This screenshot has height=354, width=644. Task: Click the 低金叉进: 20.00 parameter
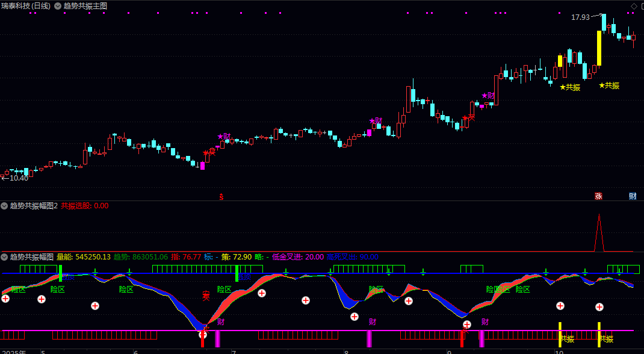click(x=298, y=257)
